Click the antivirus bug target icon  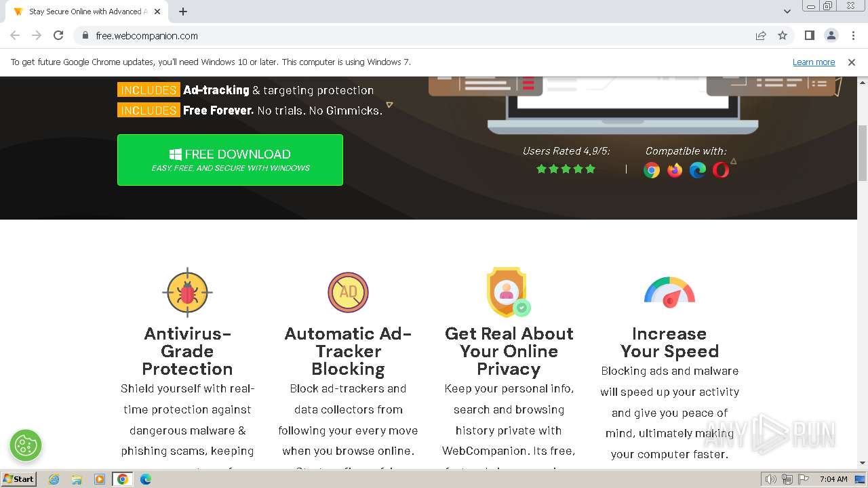pyautogui.click(x=188, y=292)
